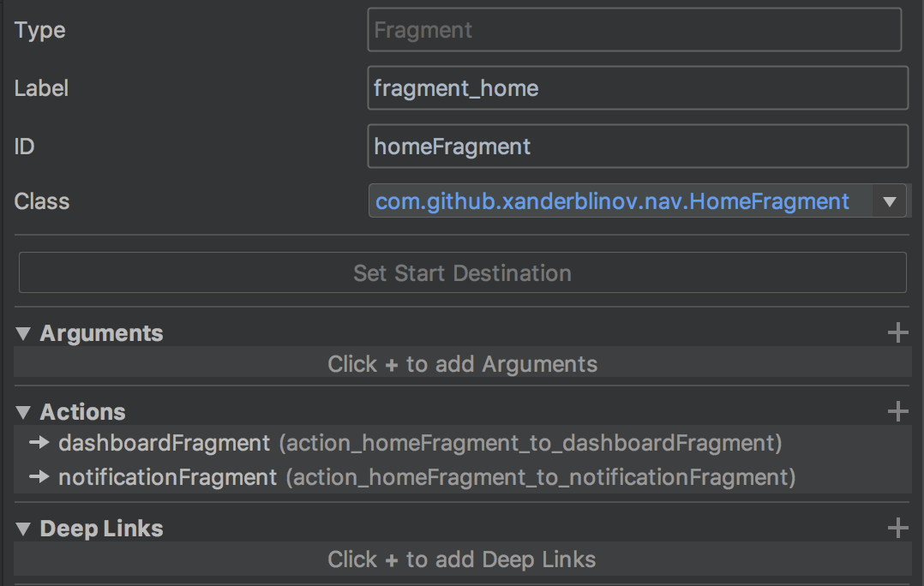The height and width of the screenshot is (586, 924).
Task: Click the arrow icon beside dashboardFragment action
Action: click(39, 444)
